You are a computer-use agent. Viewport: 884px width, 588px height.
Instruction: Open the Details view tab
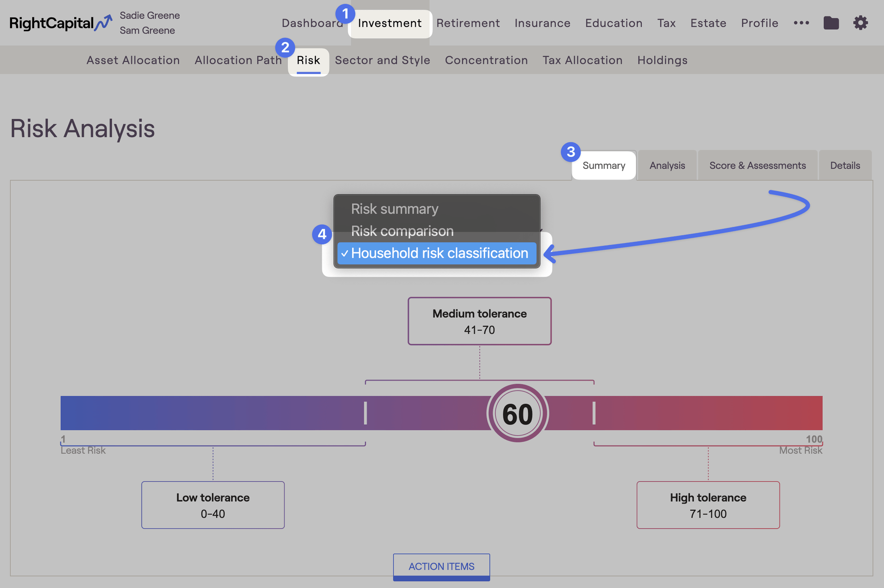click(845, 165)
